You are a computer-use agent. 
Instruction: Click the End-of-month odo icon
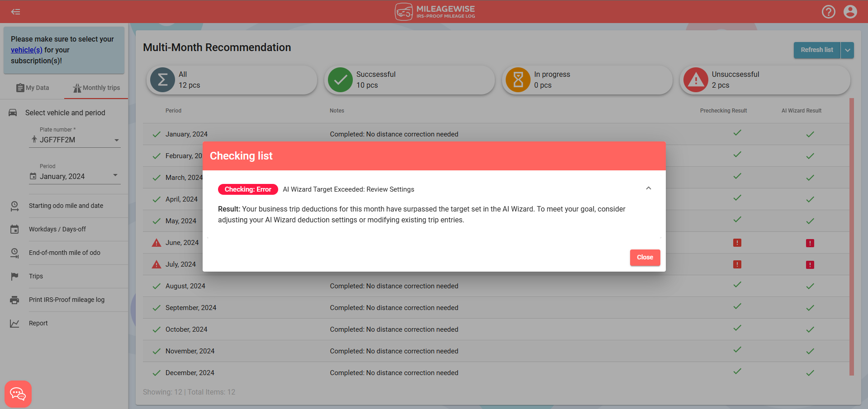click(14, 253)
